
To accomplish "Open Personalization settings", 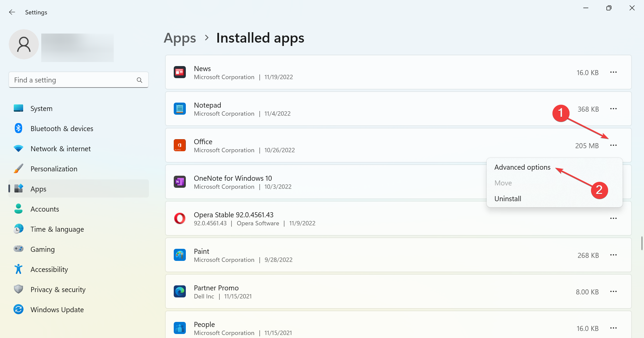I will tap(78, 169).
